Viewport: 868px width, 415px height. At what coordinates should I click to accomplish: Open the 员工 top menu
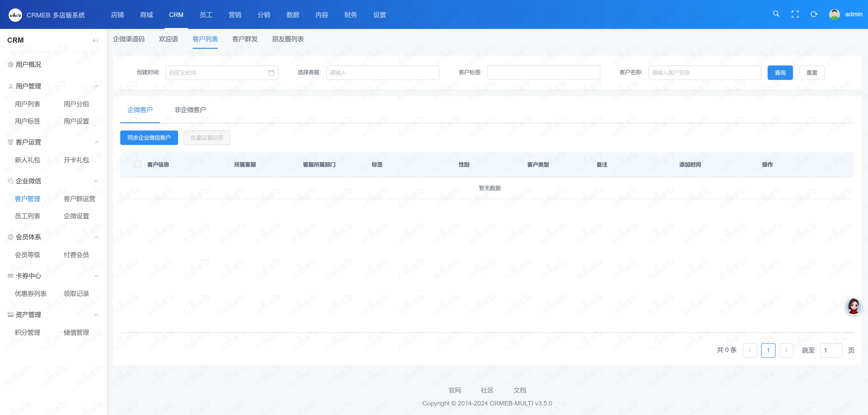coord(206,15)
